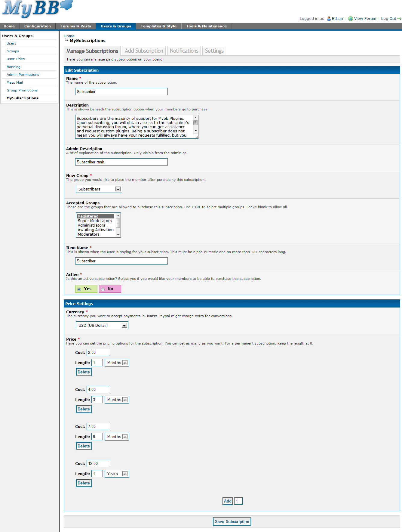Click the Cost field containing 4.00
402x532 pixels.
[x=98, y=389]
